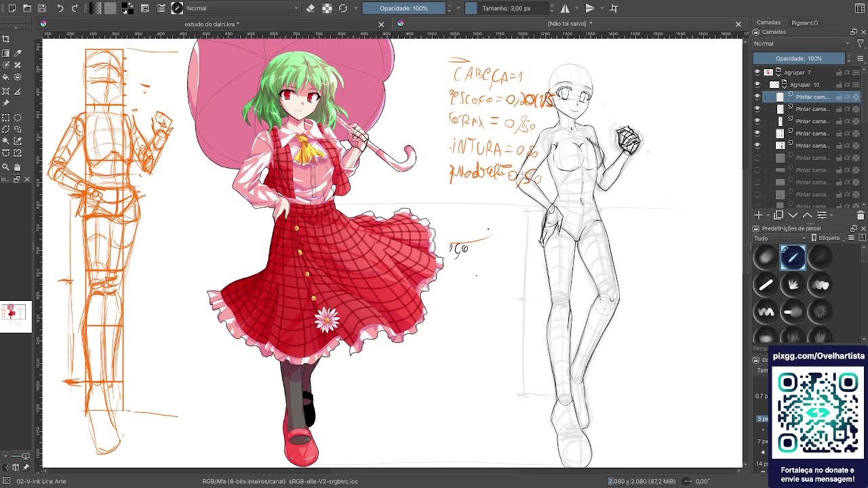Lock the Agrupar 7 layer

coord(839,72)
